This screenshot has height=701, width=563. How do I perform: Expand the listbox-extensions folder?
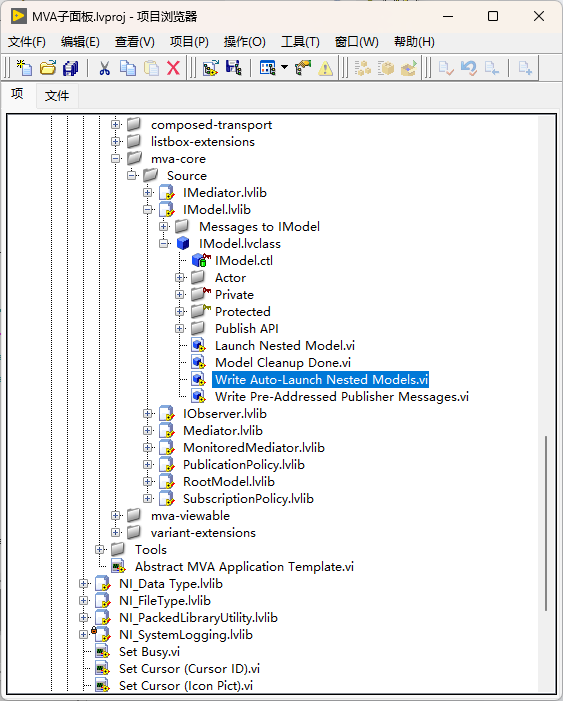(x=115, y=142)
